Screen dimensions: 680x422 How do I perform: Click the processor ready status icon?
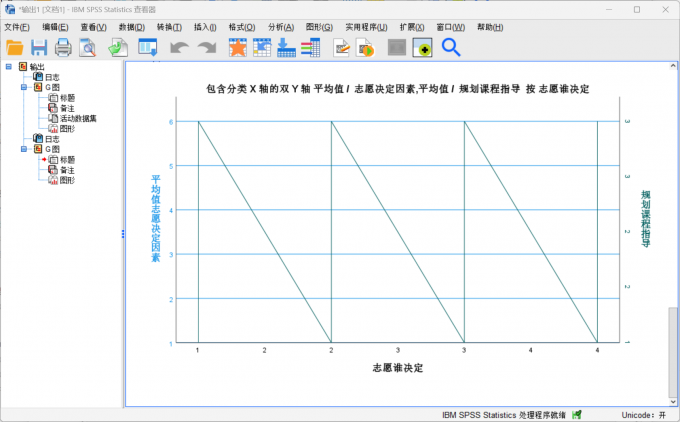(x=577, y=414)
